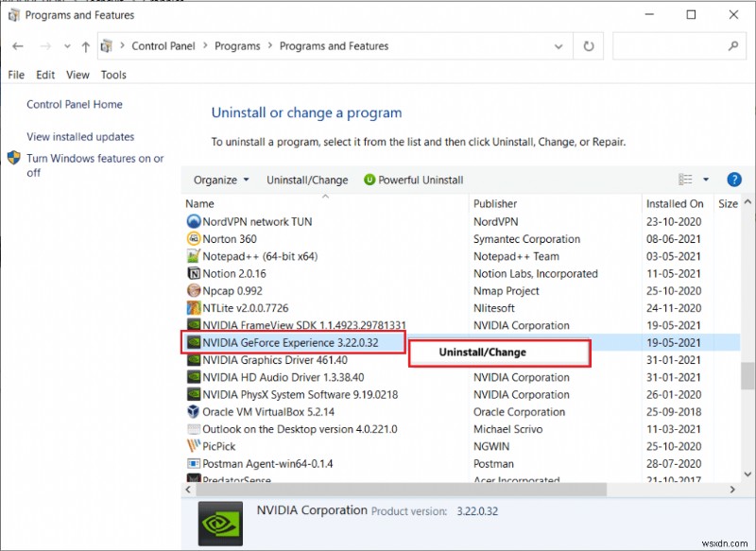This screenshot has height=551, width=756.
Task: Open the view options dropdown arrow
Action: [706, 180]
